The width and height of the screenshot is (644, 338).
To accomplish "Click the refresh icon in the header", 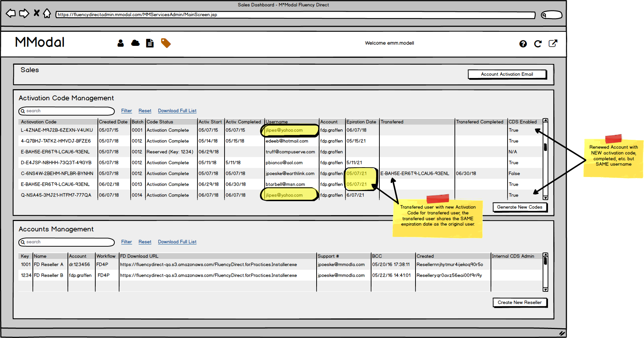I will [538, 44].
